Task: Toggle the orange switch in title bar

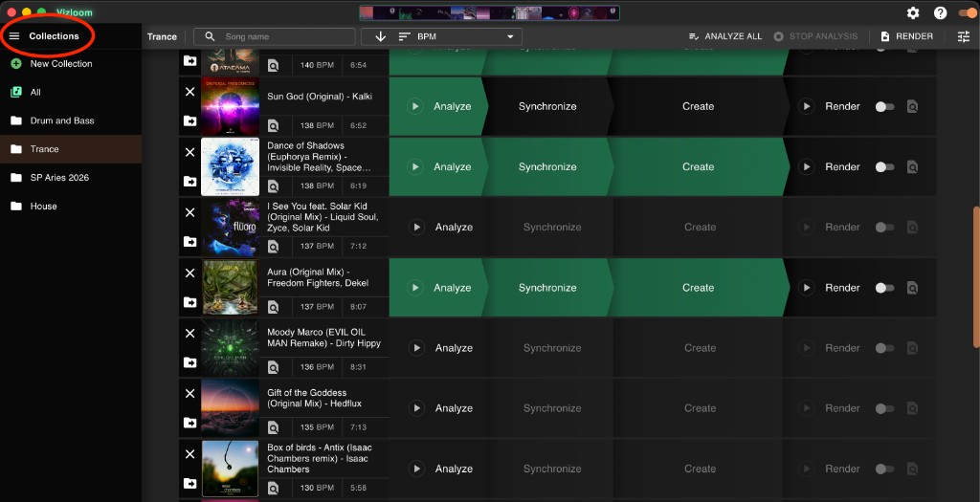Action: pos(967,13)
